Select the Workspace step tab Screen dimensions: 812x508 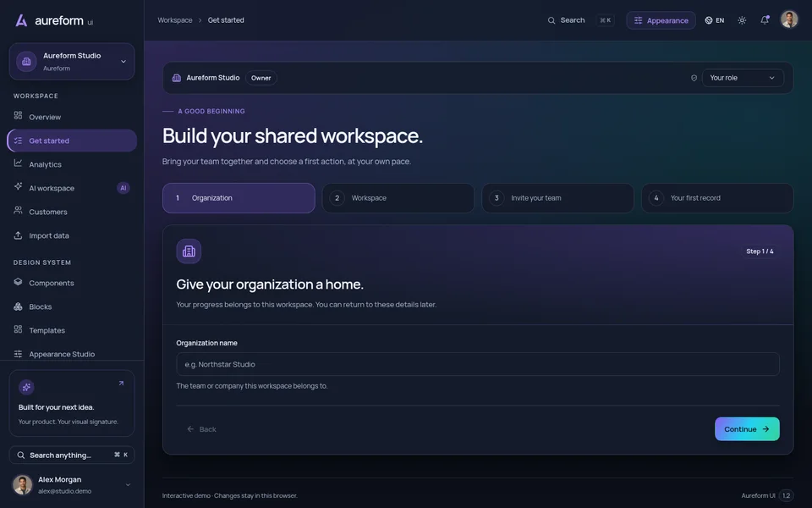(x=398, y=198)
